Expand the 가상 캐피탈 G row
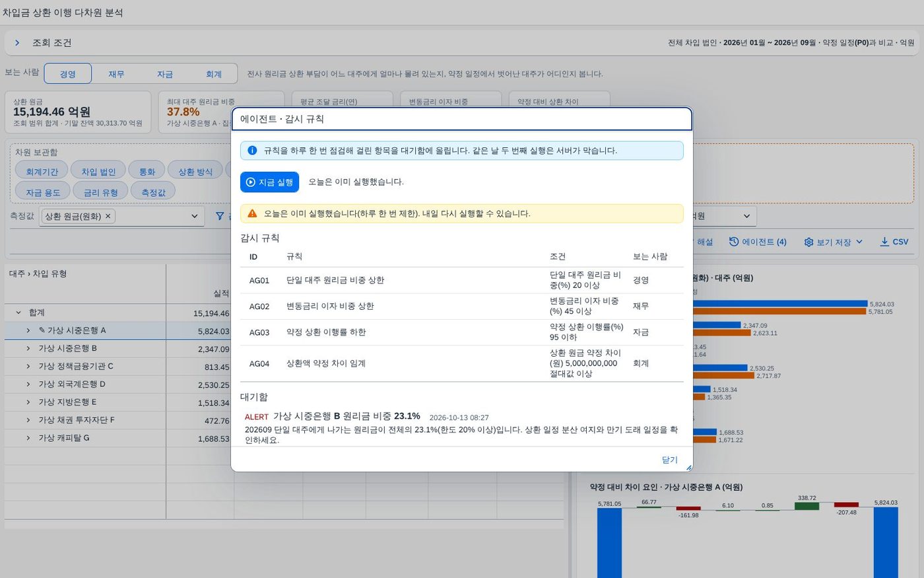Viewport: 924px width, 578px height. 28,437
